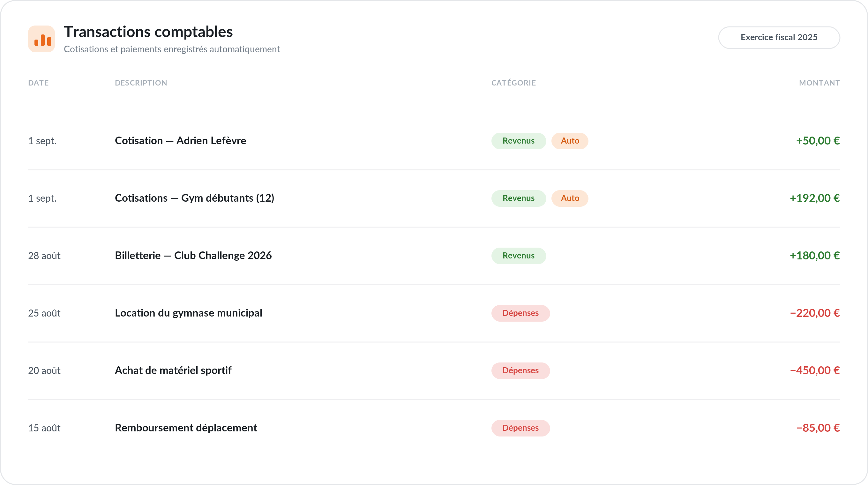Select the Remboursement déplacement transaction

[x=434, y=428]
